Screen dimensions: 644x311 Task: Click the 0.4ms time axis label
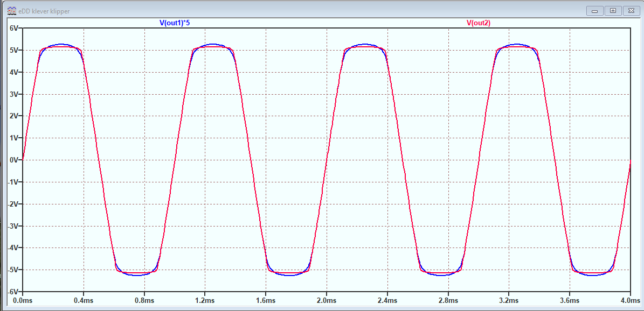84,301
